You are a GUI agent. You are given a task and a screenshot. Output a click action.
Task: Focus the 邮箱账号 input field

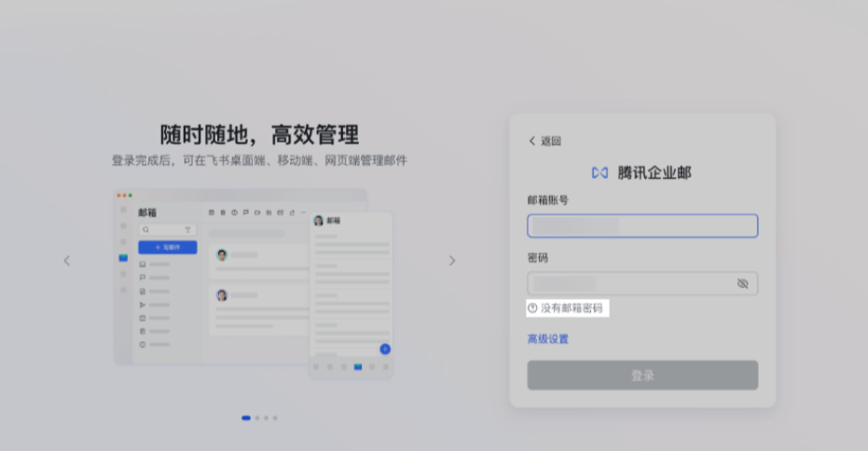click(641, 226)
